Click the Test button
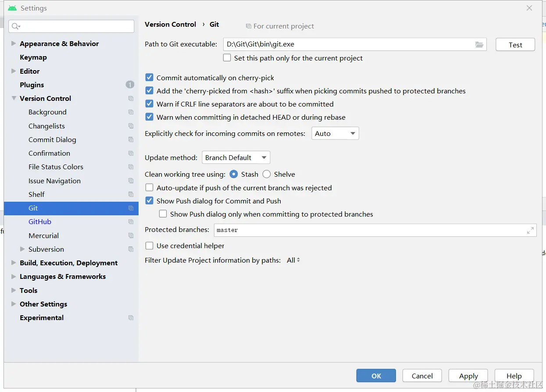Viewport: 546px width, 392px height. click(x=515, y=45)
